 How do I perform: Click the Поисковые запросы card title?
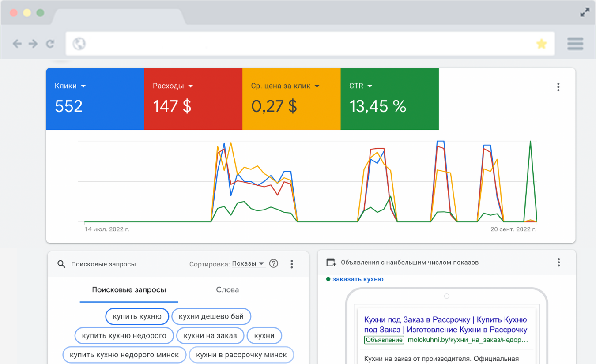click(103, 264)
